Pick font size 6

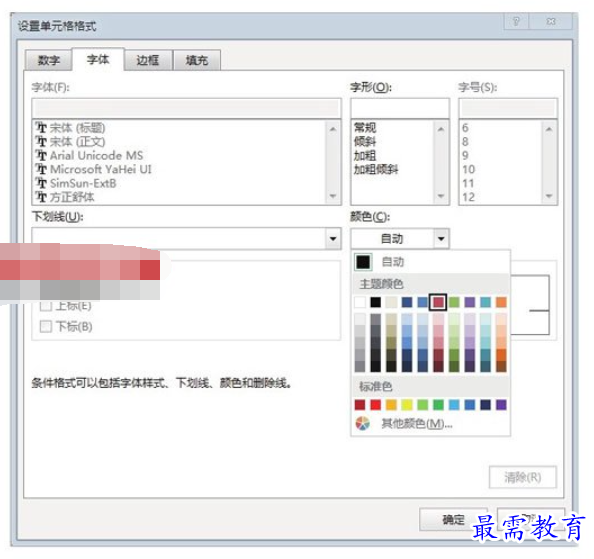point(465,128)
